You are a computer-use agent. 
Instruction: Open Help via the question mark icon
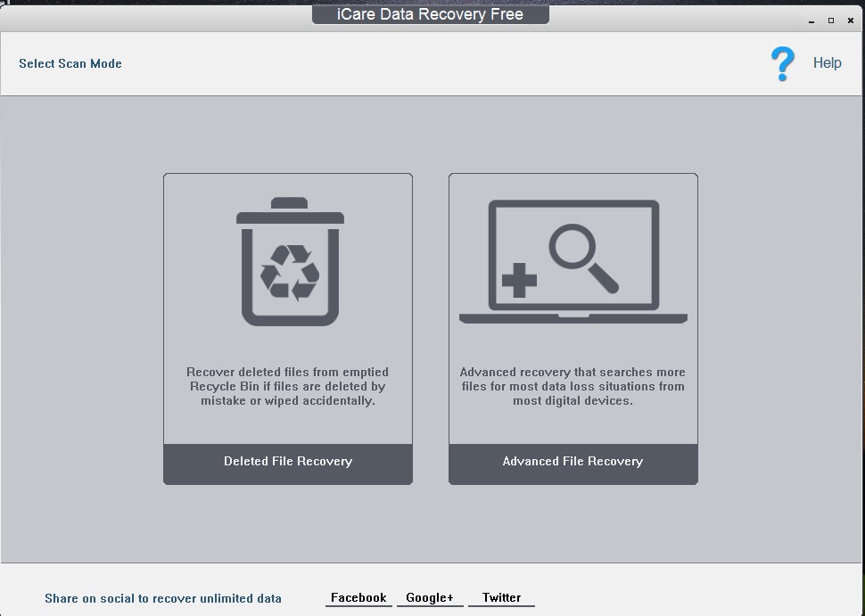point(782,62)
